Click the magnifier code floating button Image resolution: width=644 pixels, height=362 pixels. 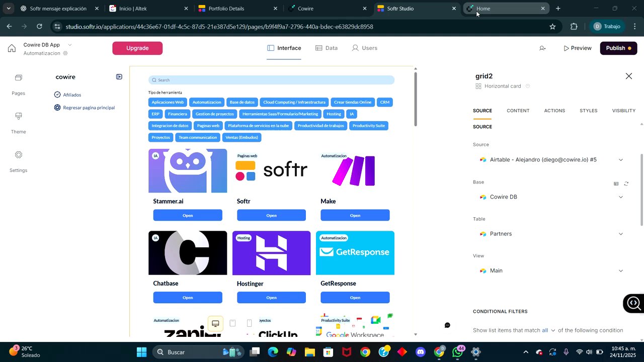tap(633, 303)
